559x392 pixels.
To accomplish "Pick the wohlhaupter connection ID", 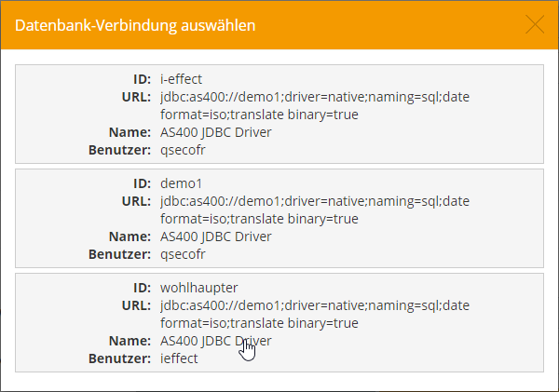I will pyautogui.click(x=198, y=288).
